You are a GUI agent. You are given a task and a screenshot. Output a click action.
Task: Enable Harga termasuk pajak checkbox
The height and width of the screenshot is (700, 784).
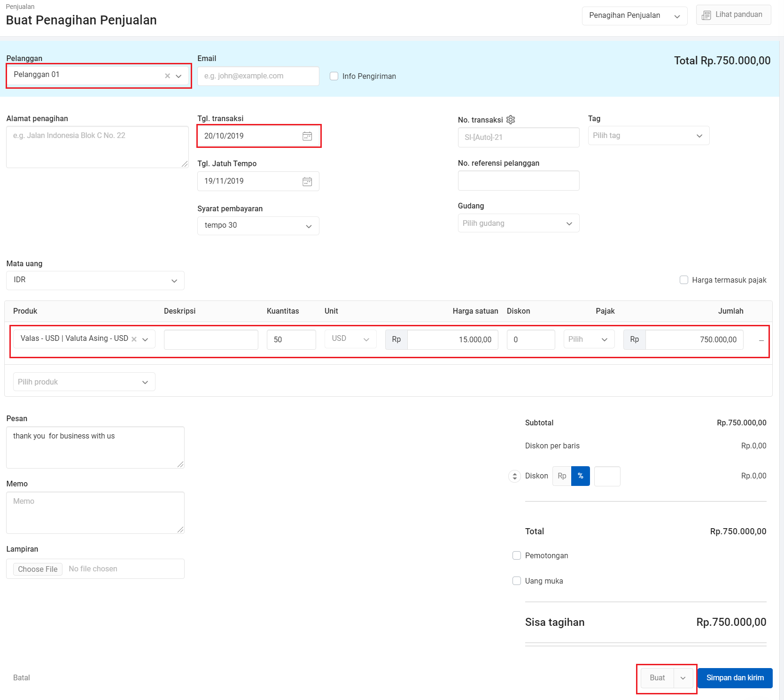(x=684, y=280)
